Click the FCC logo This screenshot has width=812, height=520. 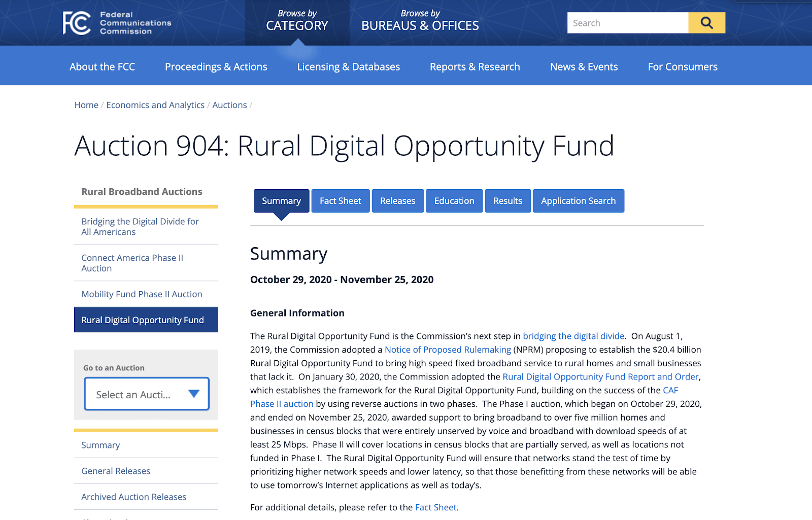117,23
